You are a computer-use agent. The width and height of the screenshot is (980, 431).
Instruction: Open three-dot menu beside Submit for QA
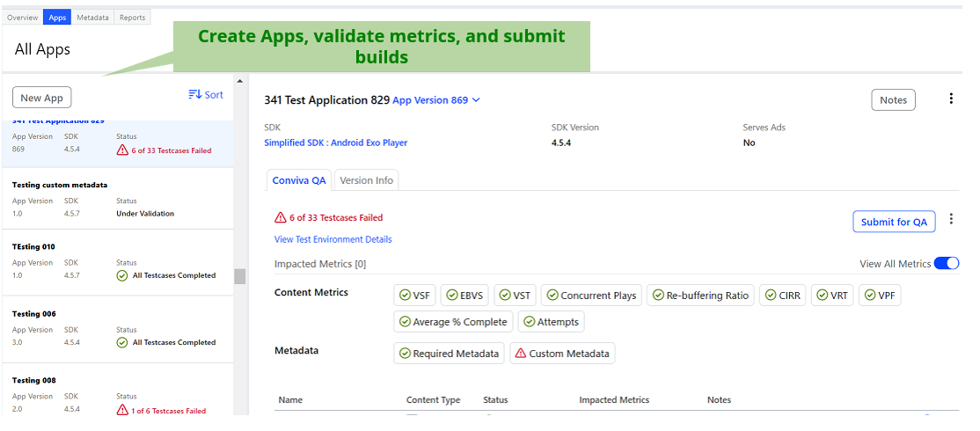950,220
